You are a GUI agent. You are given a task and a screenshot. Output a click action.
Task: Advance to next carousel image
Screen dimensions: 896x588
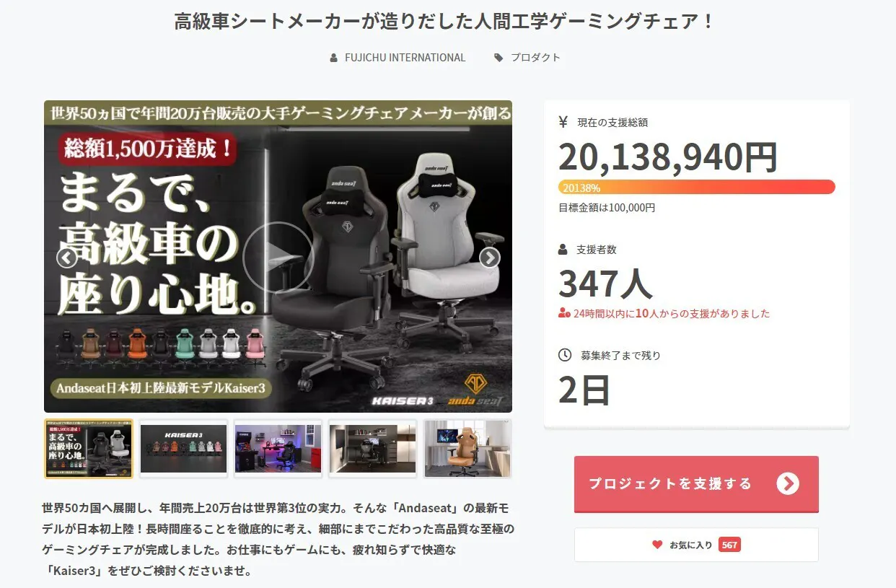pyautogui.click(x=490, y=258)
